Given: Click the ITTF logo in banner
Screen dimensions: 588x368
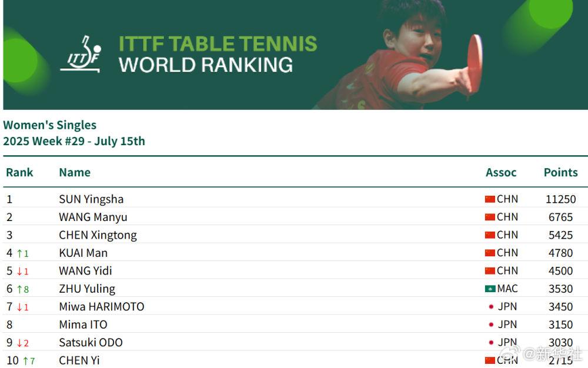Looking at the screenshot, I should coord(81,54).
